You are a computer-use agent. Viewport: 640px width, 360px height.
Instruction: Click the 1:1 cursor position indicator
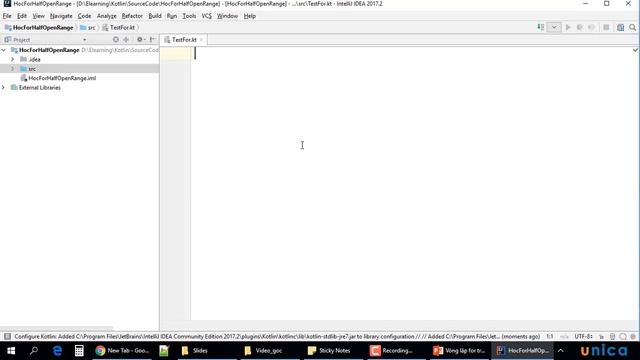coord(550,337)
